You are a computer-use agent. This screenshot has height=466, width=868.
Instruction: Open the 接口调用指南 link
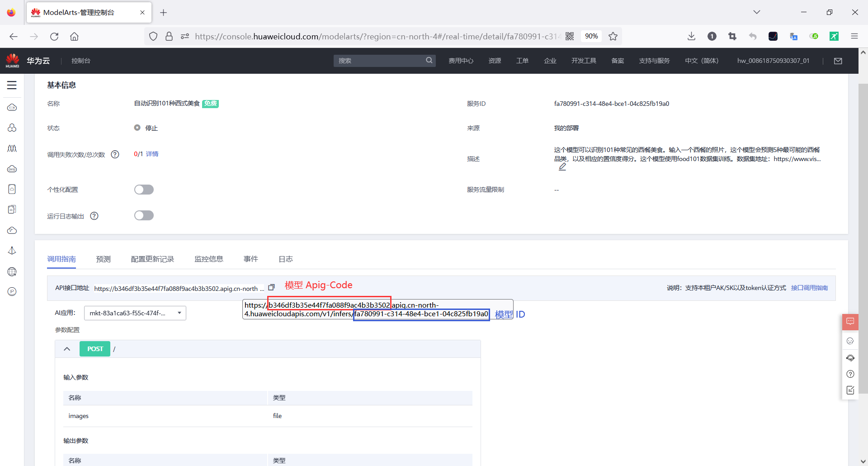[x=809, y=288]
